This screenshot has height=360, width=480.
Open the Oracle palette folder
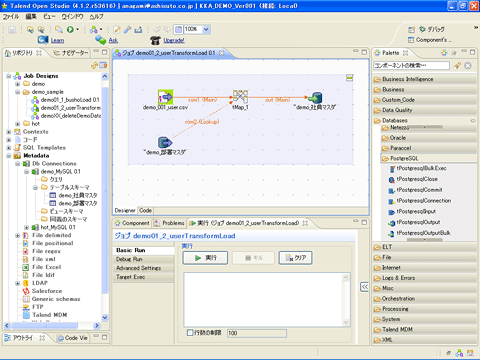coord(429,138)
